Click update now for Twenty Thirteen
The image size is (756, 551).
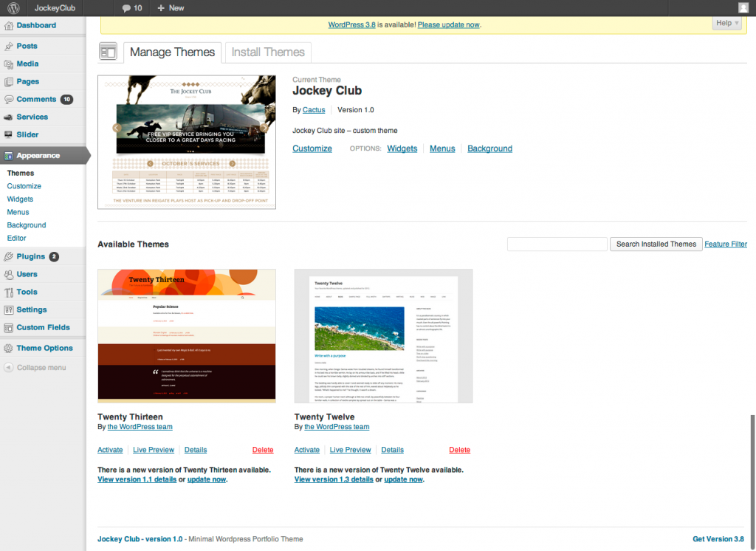pos(207,479)
